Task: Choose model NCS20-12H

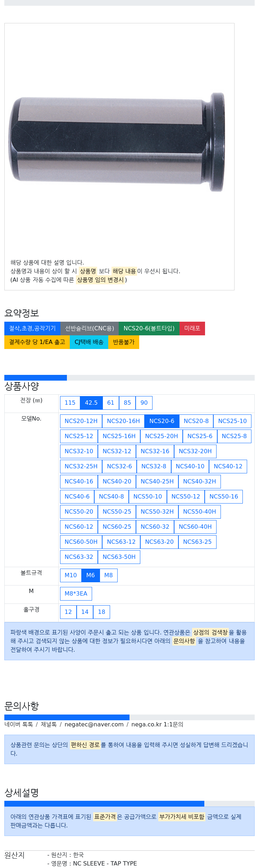Action: 81,421
